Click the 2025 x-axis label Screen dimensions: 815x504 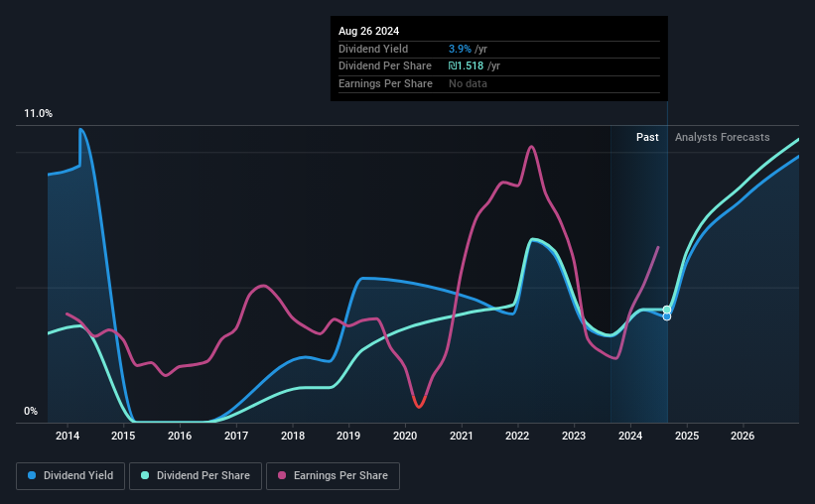click(687, 436)
